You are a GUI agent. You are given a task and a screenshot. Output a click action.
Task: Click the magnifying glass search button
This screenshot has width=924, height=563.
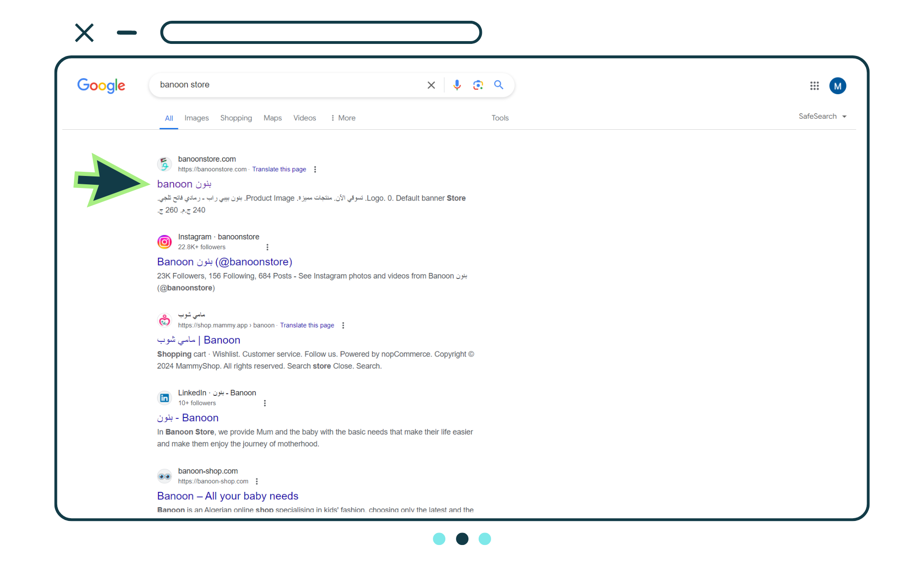coord(498,85)
